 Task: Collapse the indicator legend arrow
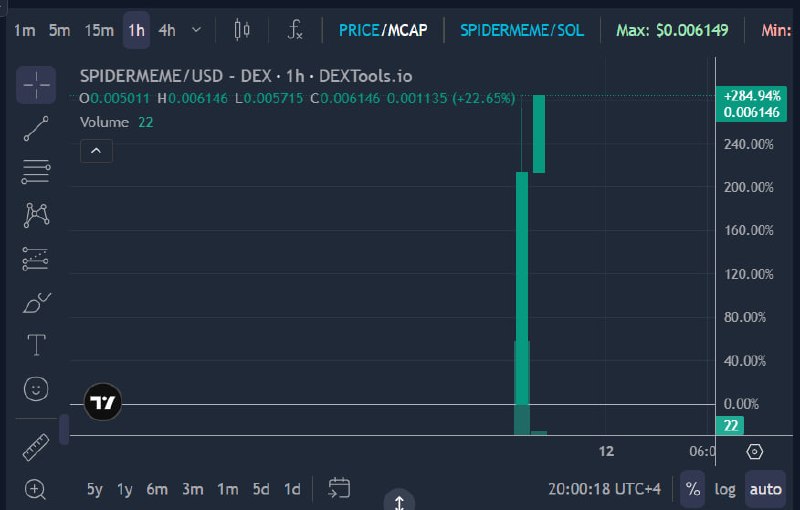[96, 151]
